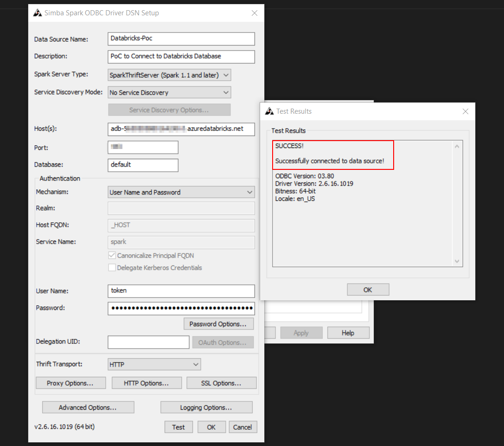Image resolution: width=504 pixels, height=446 pixels.
Task: Click OK in the Test Results dialog
Action: click(368, 290)
